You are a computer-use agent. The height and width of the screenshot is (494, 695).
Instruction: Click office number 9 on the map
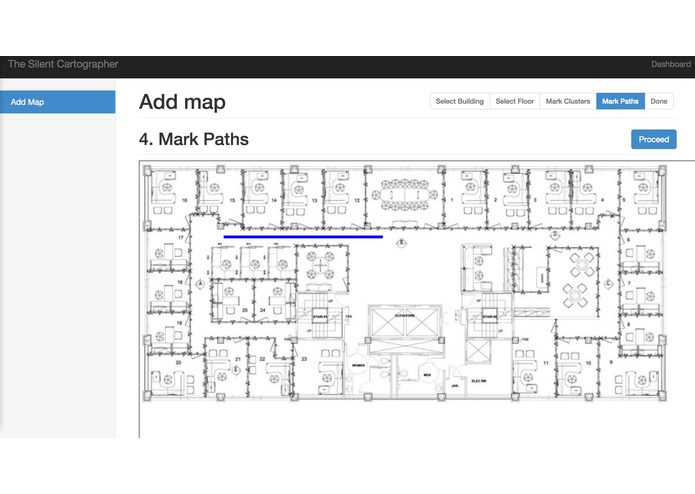point(611,362)
